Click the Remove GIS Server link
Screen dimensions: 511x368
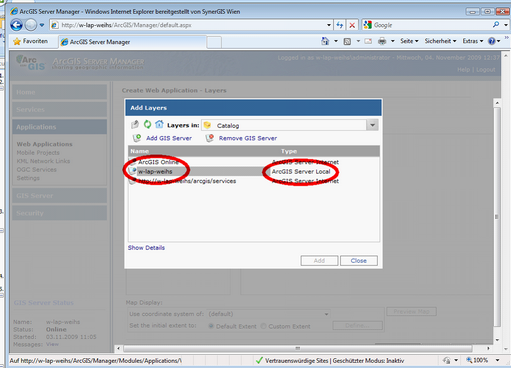click(248, 138)
